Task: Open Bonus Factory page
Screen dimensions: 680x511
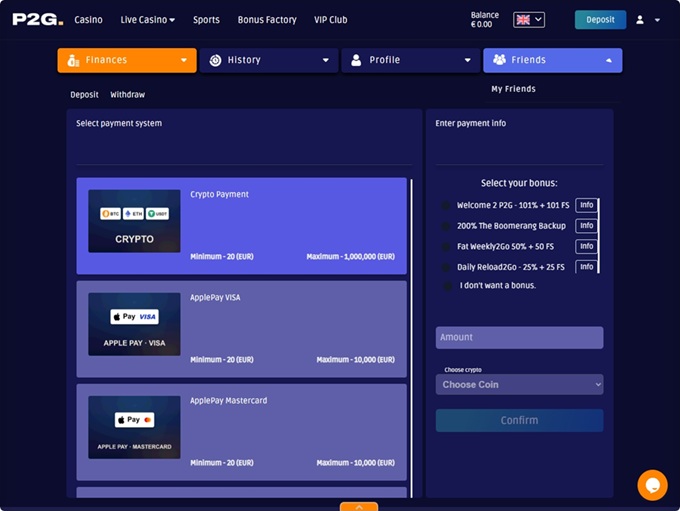Action: (267, 20)
